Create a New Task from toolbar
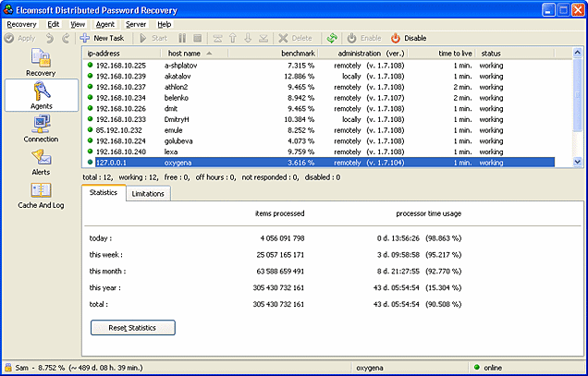Image resolution: width=588 pixels, height=376 pixels. 102,38
